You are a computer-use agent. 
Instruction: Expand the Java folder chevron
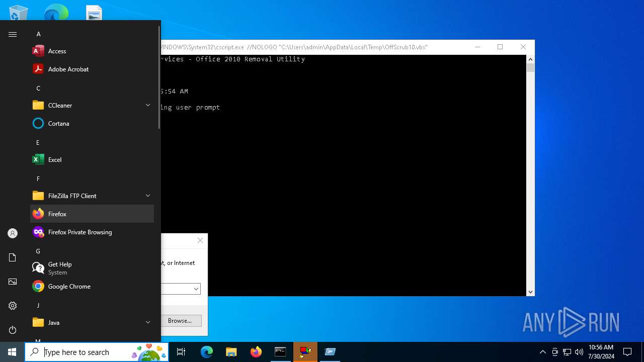[x=148, y=322]
